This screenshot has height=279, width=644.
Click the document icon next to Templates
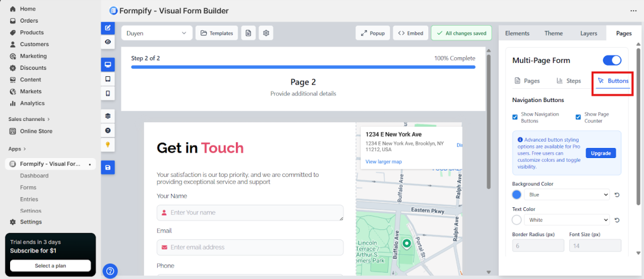248,33
